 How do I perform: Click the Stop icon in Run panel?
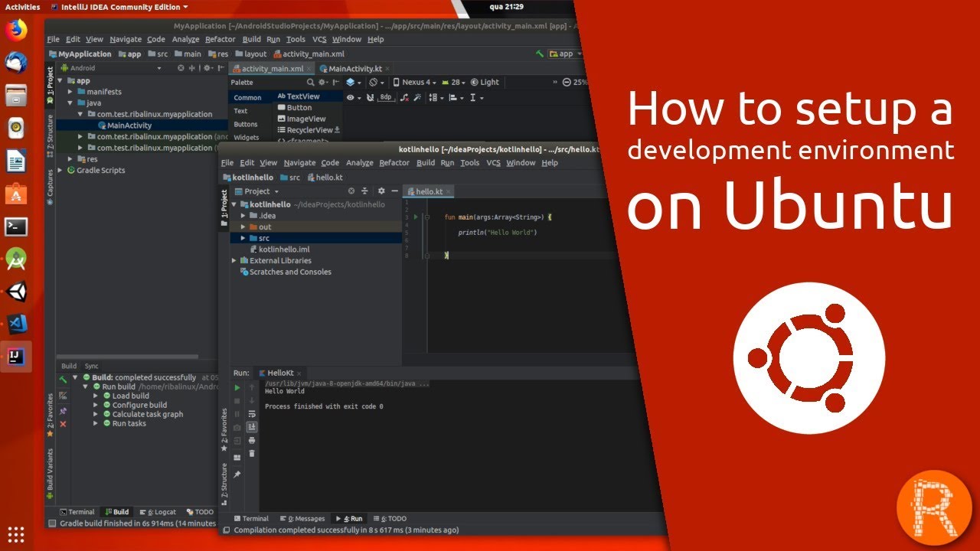point(237,401)
